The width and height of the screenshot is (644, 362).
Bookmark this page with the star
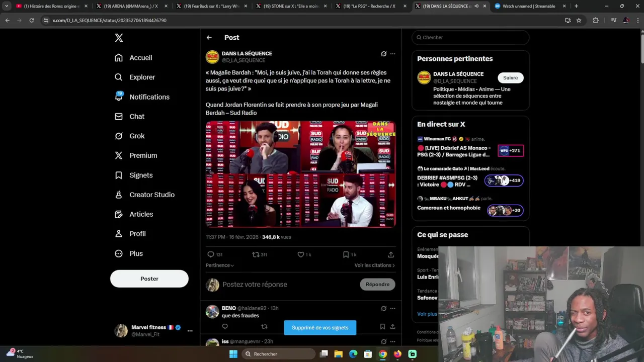[579, 20]
